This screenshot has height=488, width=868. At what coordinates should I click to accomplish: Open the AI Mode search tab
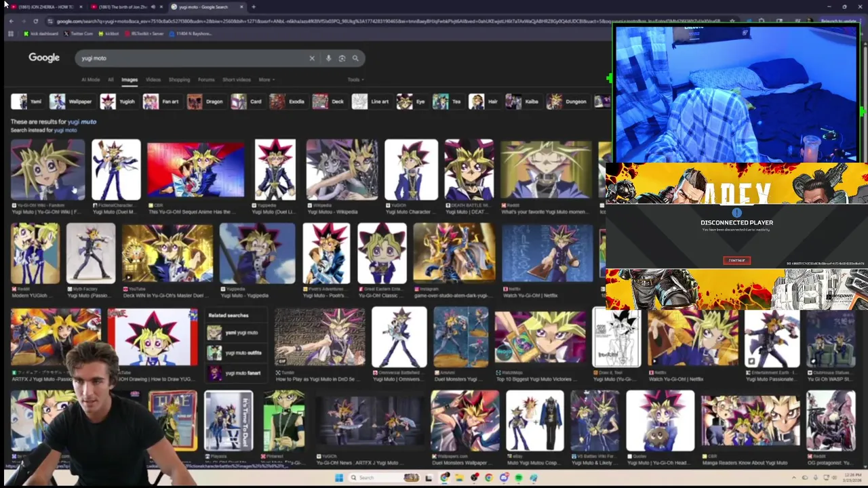90,80
